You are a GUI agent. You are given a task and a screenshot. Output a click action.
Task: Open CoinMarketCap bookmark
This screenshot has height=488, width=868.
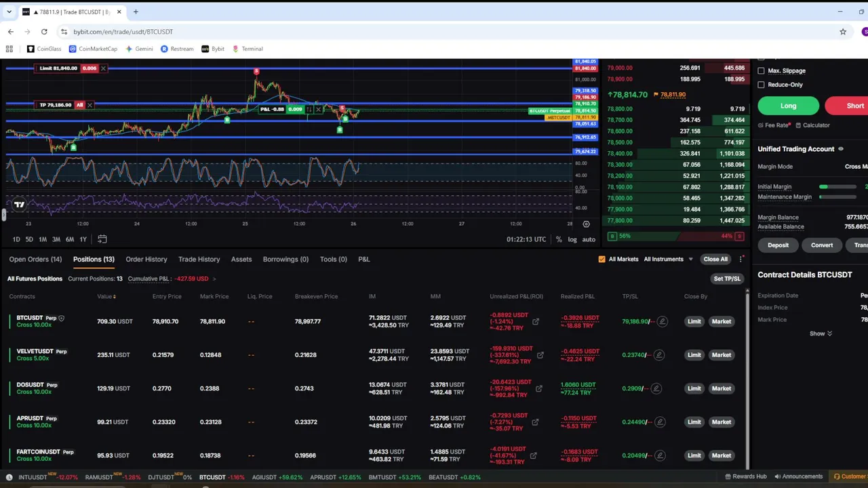coord(93,49)
